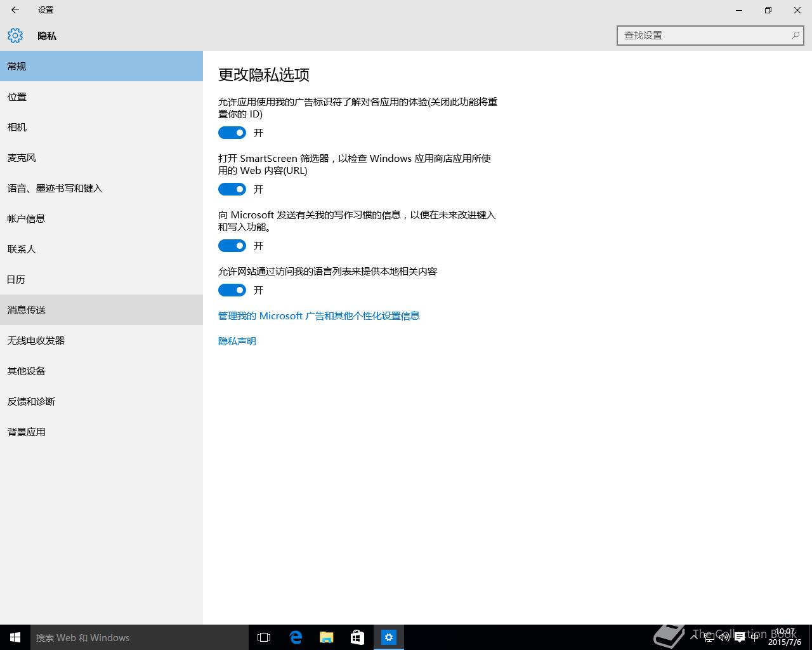Open the 背景应用 section
The image size is (812, 650).
coord(101,432)
